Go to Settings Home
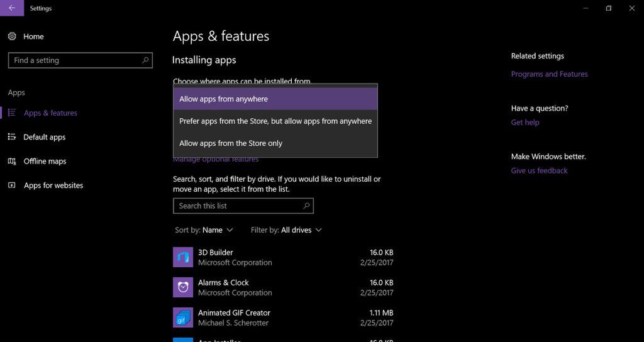Image resolution: width=644 pixels, height=342 pixels. coord(33,36)
